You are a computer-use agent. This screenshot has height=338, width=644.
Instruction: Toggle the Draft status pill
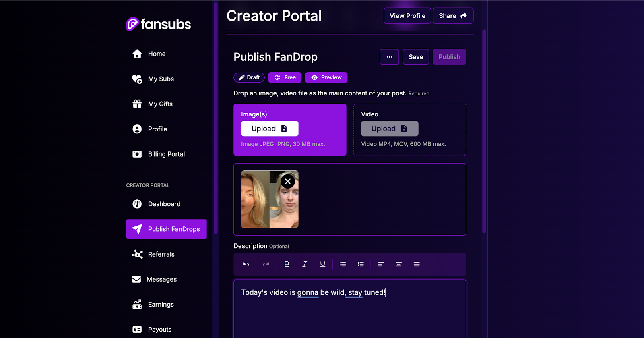click(x=249, y=77)
